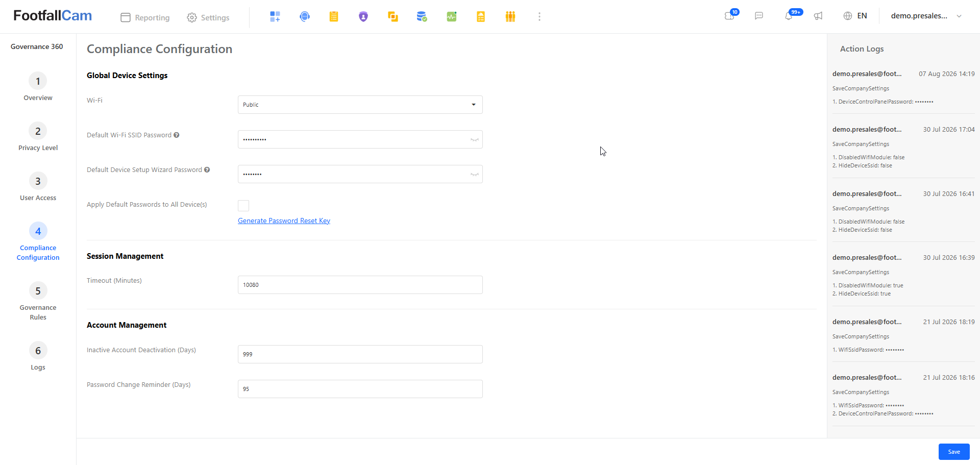Click the Inactive Account Deactivation field

[360, 354]
